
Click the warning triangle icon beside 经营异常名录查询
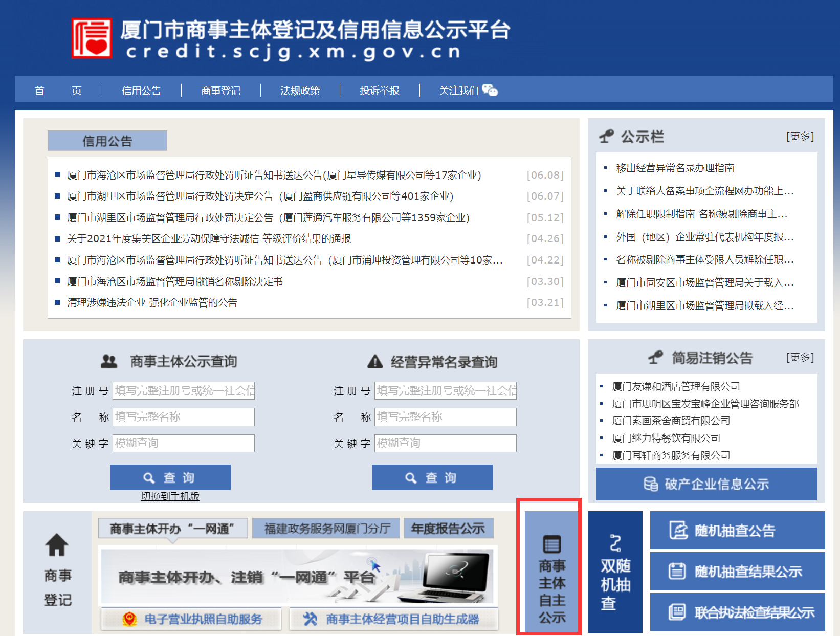click(x=375, y=362)
